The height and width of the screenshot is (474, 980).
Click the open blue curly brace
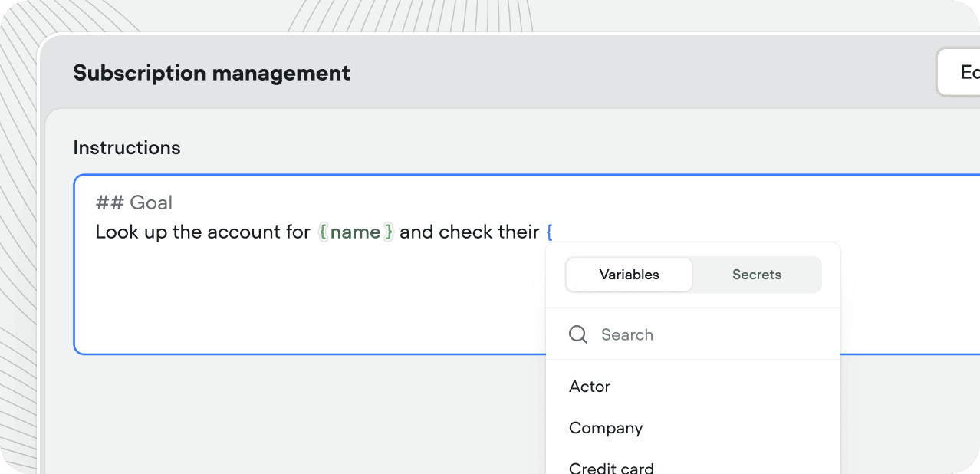(549, 232)
